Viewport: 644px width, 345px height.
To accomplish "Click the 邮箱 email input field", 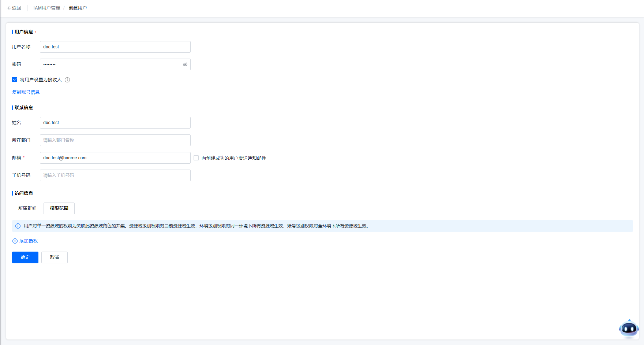I will click(x=115, y=158).
